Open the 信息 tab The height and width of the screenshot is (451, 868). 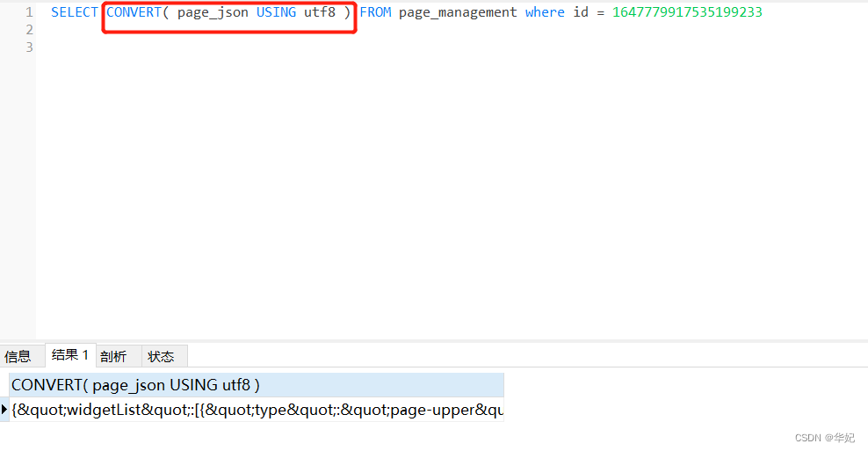18,356
